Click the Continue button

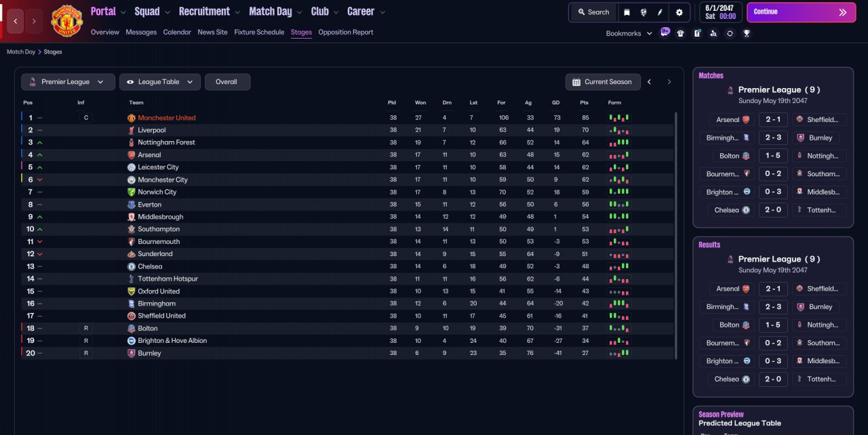click(x=801, y=12)
